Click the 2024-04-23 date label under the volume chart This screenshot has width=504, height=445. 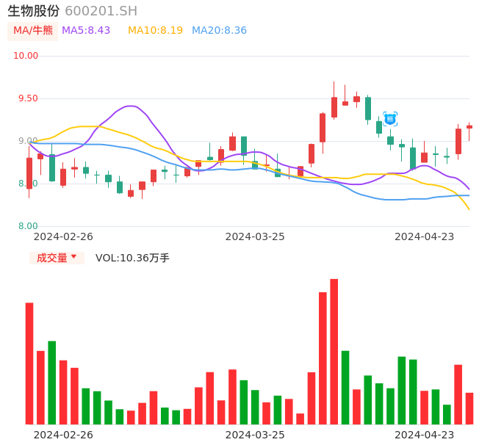[425, 435]
